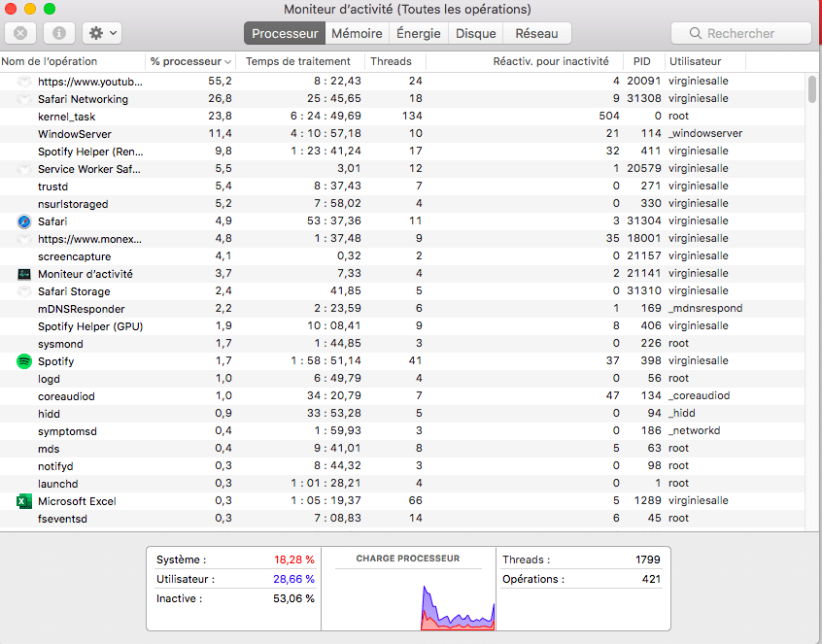822x644 pixels.
Task: Open the Énergie tab
Action: tap(419, 33)
